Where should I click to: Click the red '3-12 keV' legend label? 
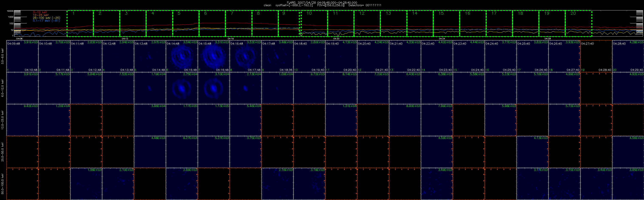(40, 12)
